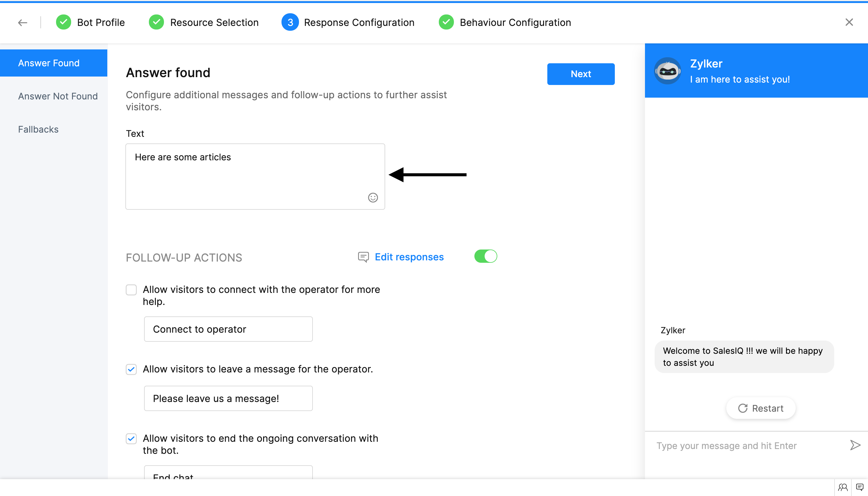Toggle the Follow-up Actions switch
The image size is (868, 496).
click(486, 256)
